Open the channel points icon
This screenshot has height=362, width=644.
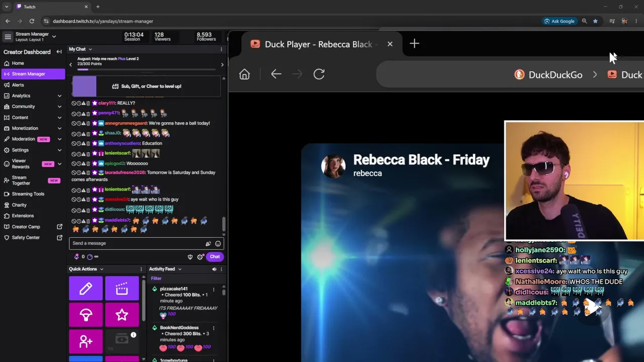pyautogui.click(x=90, y=257)
